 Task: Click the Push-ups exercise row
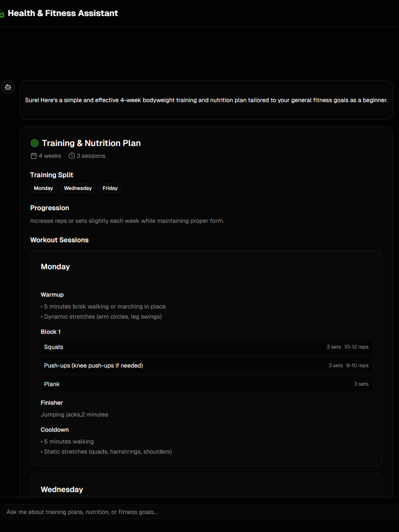click(x=206, y=365)
